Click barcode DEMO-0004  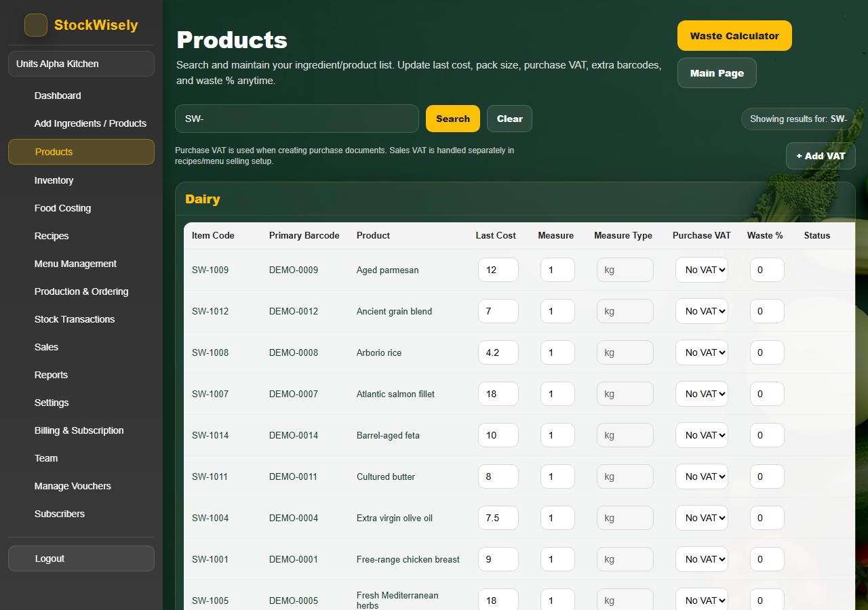[x=294, y=518]
